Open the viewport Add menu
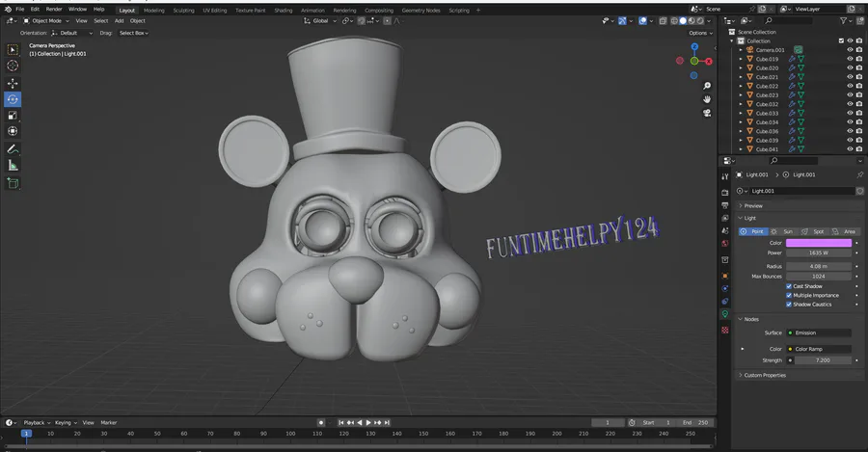 click(119, 21)
